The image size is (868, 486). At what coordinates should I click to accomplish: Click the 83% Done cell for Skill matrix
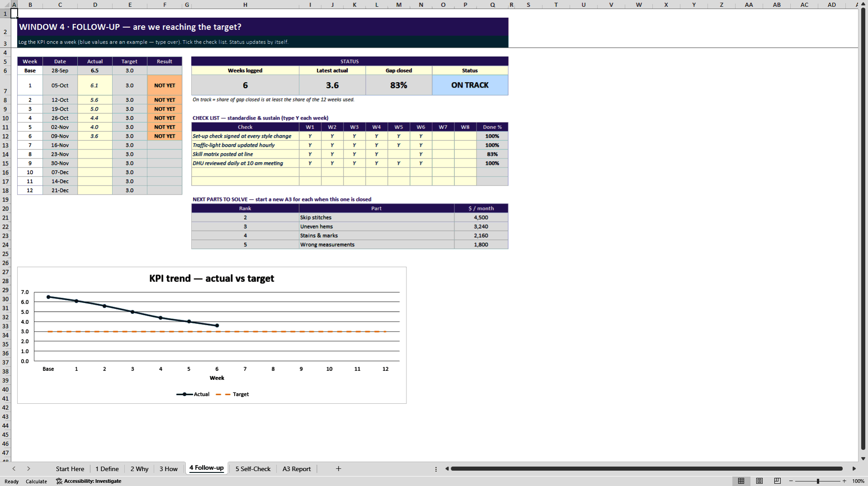tap(492, 154)
